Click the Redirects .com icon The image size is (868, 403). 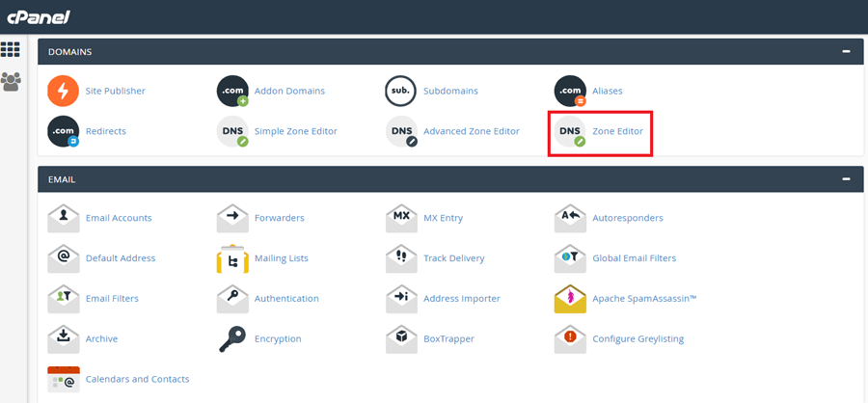click(x=63, y=131)
